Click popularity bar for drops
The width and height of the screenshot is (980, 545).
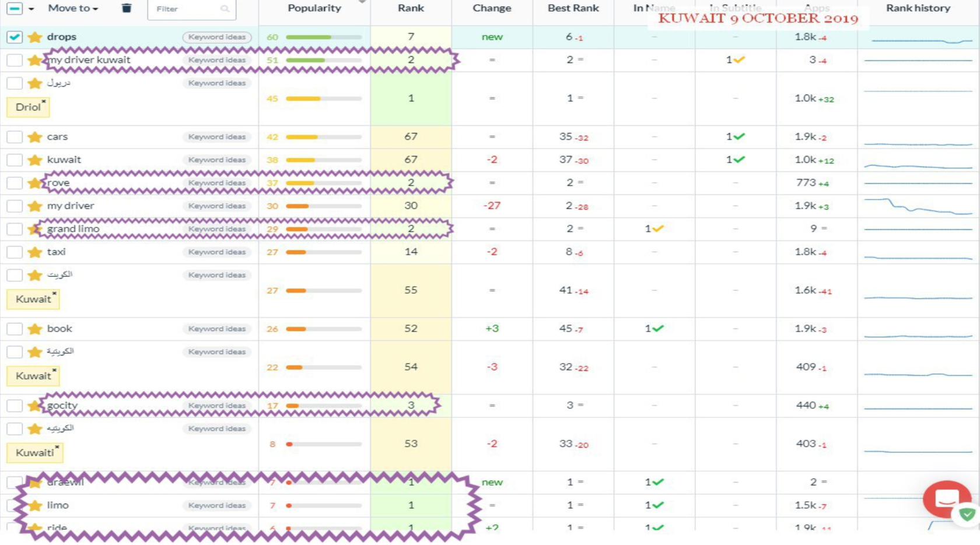pos(324,37)
